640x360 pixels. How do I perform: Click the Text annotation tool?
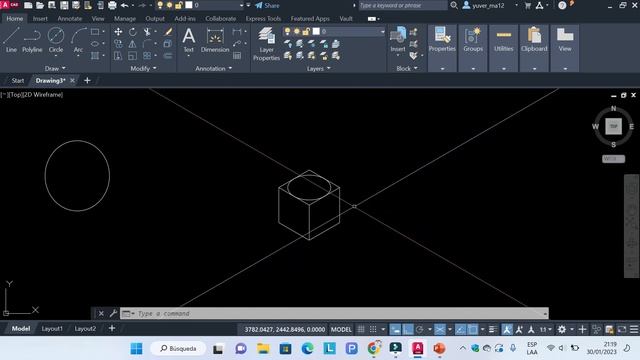pos(189,40)
